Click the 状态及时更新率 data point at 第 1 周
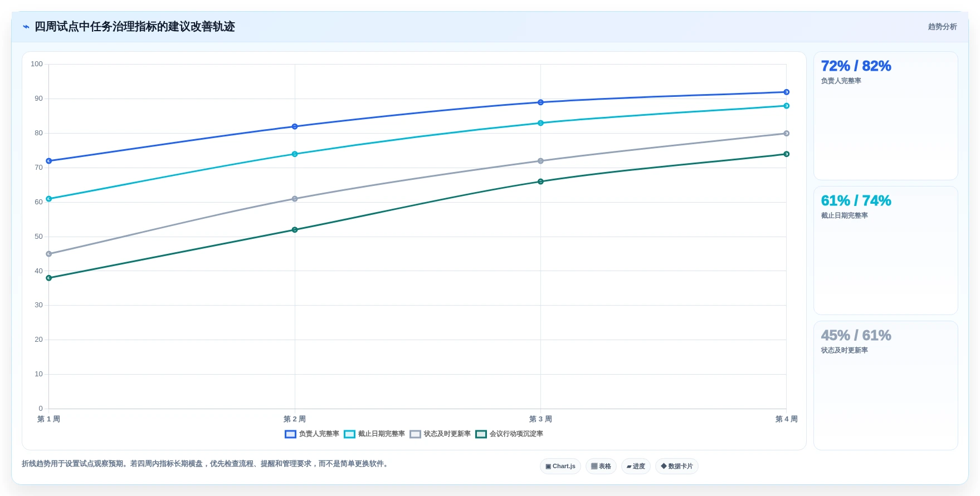The image size is (980, 496). 49,254
